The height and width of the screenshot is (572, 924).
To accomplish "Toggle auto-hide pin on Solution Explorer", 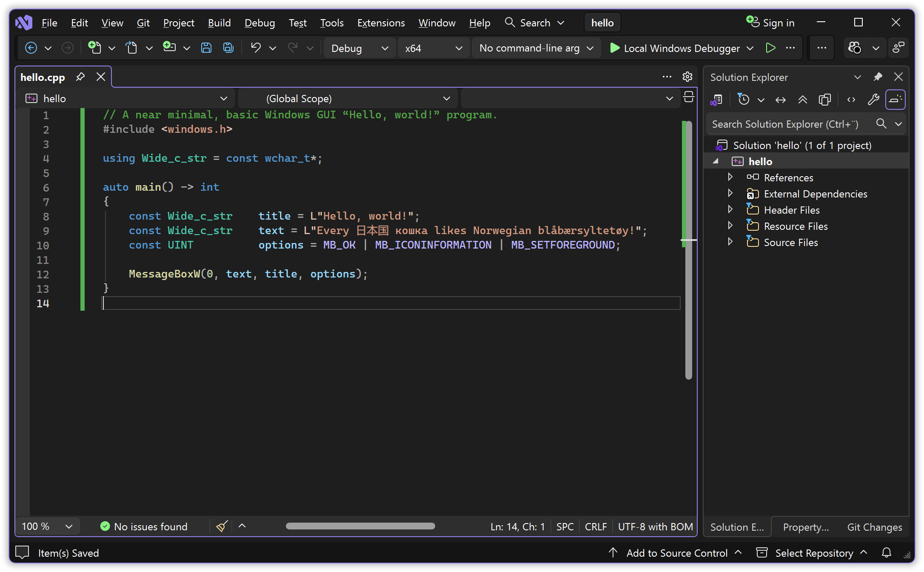I will [x=878, y=77].
